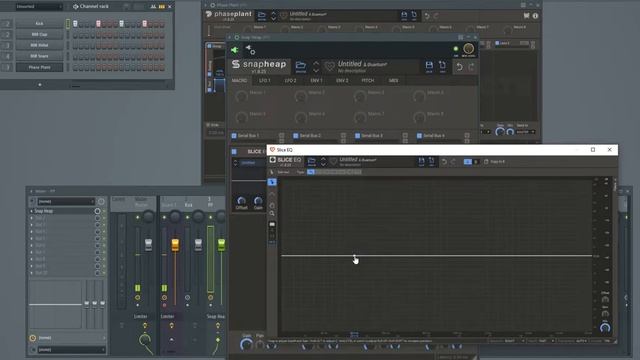This screenshot has width=640, height=360.
Task: Open Send to dropdown in Phase Plant lane
Action: click(525, 132)
